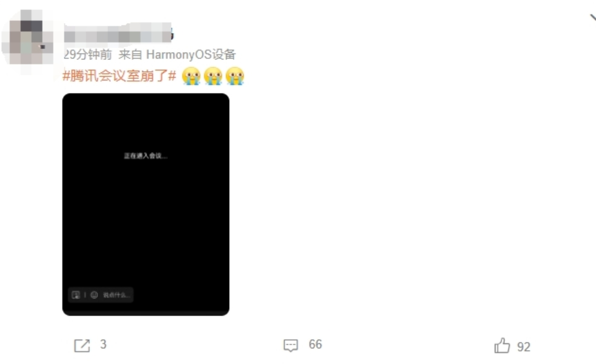Image resolution: width=596 pixels, height=364 pixels.
Task: Open the #腾讯会议室崩了# hashtag topic
Action: pos(119,76)
